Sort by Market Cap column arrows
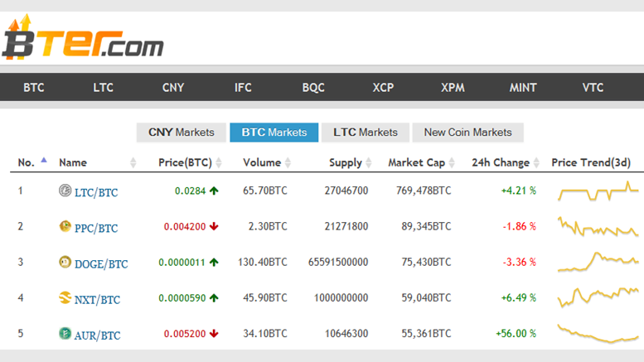 [452, 162]
